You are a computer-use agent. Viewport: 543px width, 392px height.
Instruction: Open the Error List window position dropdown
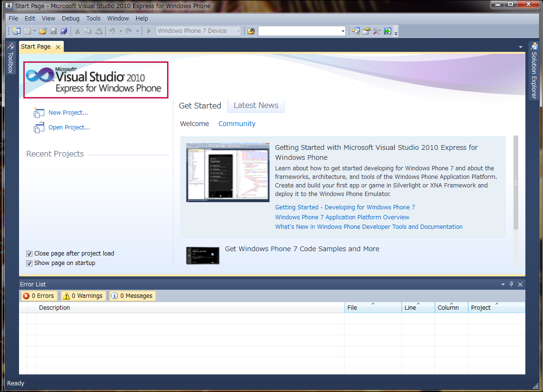pos(503,284)
